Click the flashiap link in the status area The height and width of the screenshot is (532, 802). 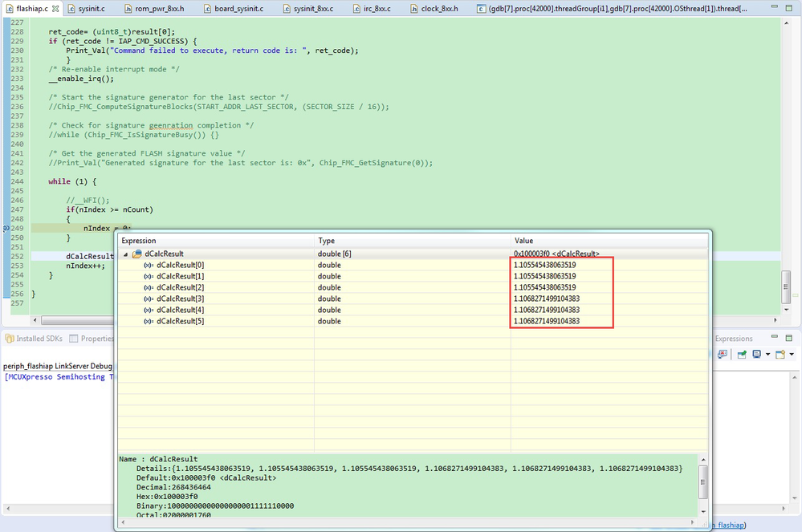730,526
